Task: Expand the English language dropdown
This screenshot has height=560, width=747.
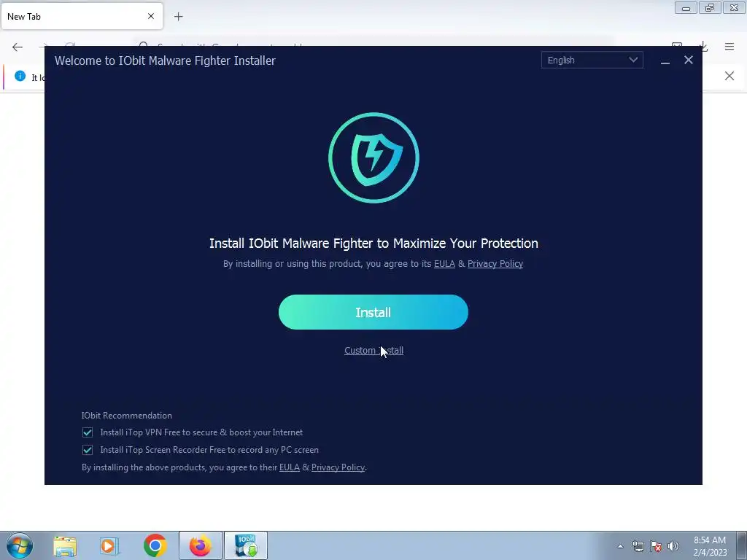Action: (592, 60)
